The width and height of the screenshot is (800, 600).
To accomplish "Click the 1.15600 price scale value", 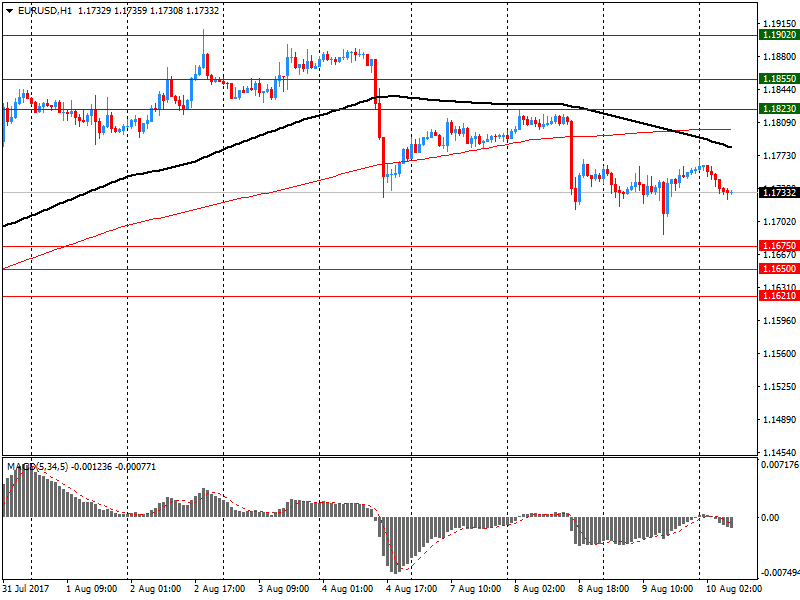I will [780, 354].
